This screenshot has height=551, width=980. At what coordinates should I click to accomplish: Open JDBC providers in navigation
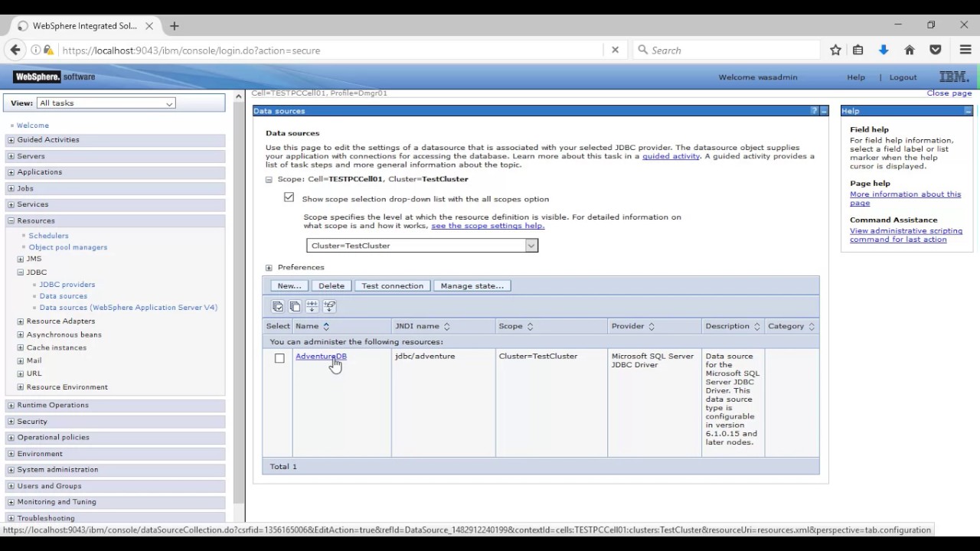click(x=67, y=284)
